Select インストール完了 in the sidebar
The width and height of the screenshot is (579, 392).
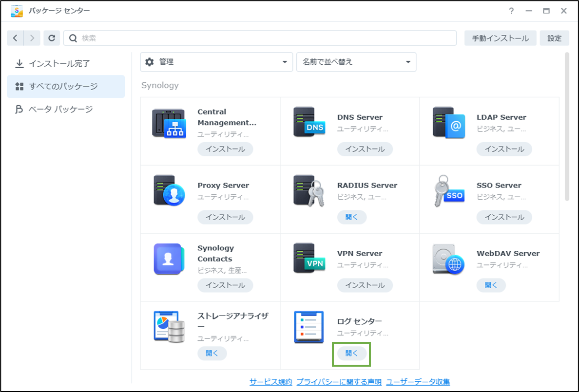coord(66,63)
